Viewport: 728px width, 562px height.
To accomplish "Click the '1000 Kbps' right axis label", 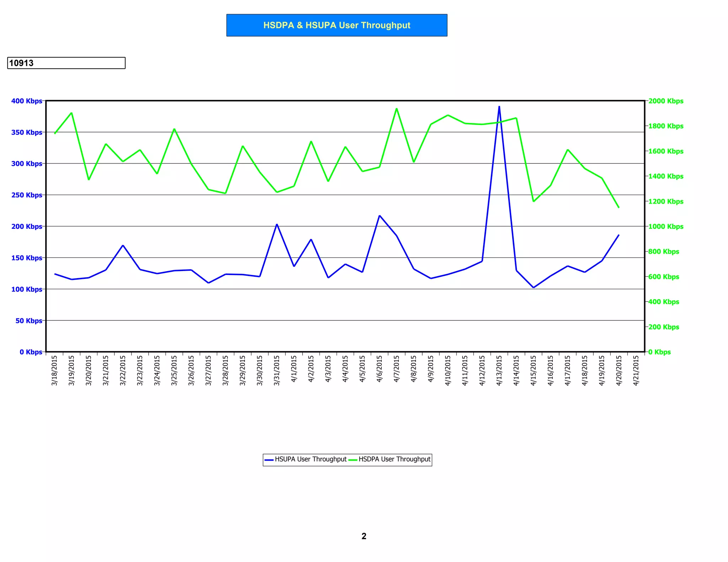I will (x=666, y=226).
